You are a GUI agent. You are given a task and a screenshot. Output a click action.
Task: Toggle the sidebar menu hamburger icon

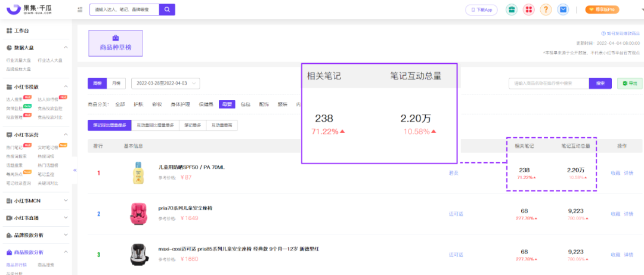click(80, 10)
